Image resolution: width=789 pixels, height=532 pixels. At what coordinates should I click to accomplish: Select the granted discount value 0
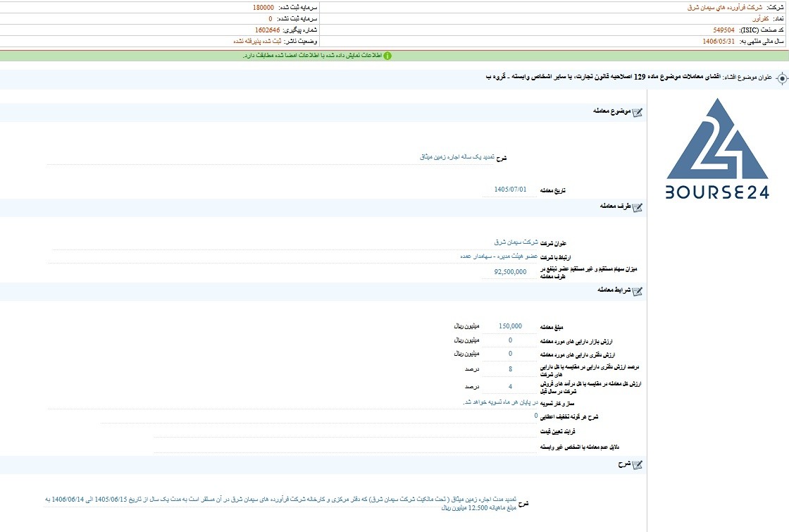(536, 416)
